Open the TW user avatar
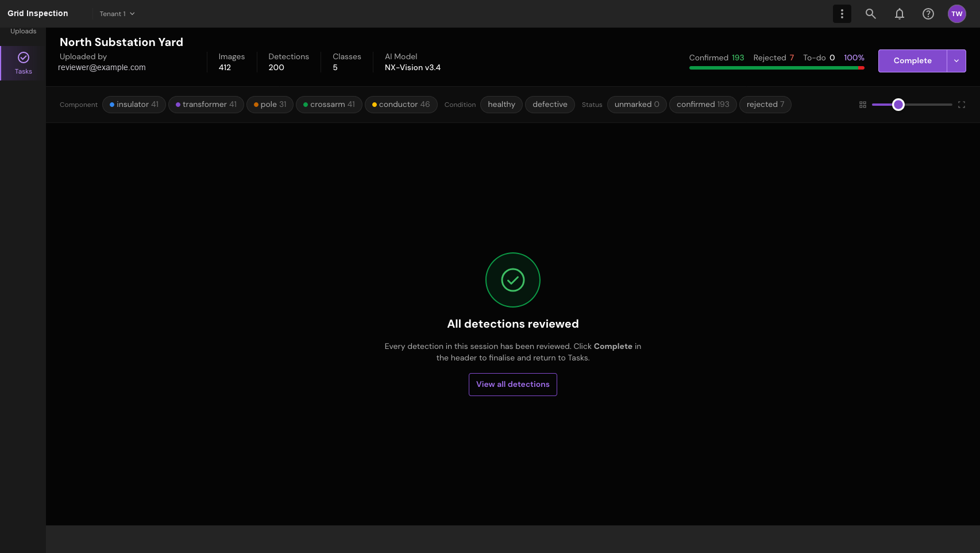Viewport: 980px width, 553px height. coord(957,14)
